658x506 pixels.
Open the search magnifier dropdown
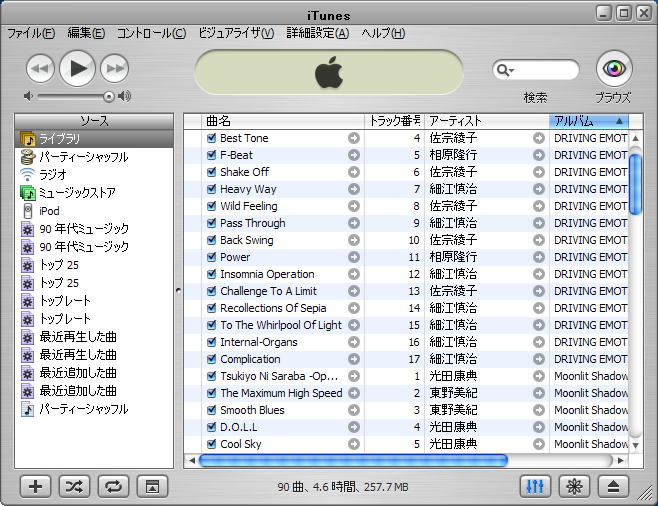505,70
